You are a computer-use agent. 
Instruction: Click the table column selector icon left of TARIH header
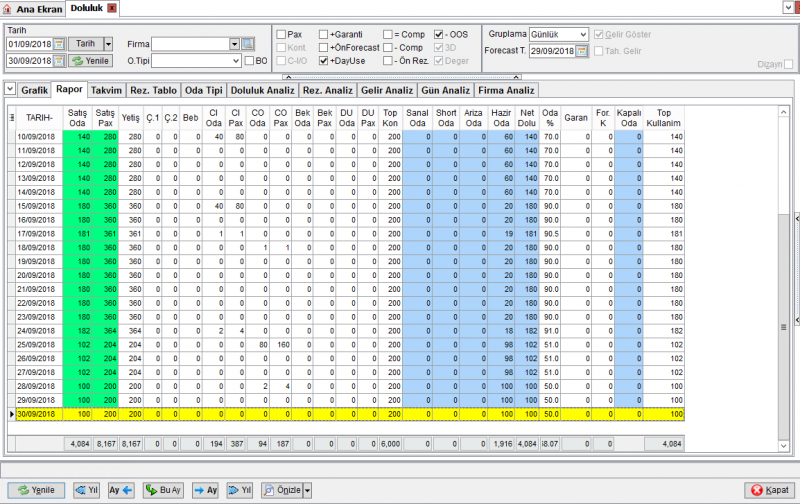coord(11,118)
